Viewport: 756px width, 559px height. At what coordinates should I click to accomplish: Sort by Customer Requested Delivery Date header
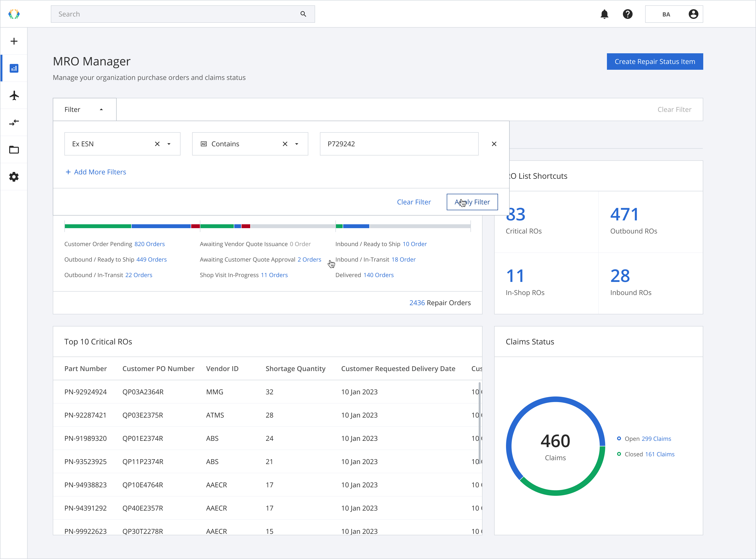click(398, 368)
